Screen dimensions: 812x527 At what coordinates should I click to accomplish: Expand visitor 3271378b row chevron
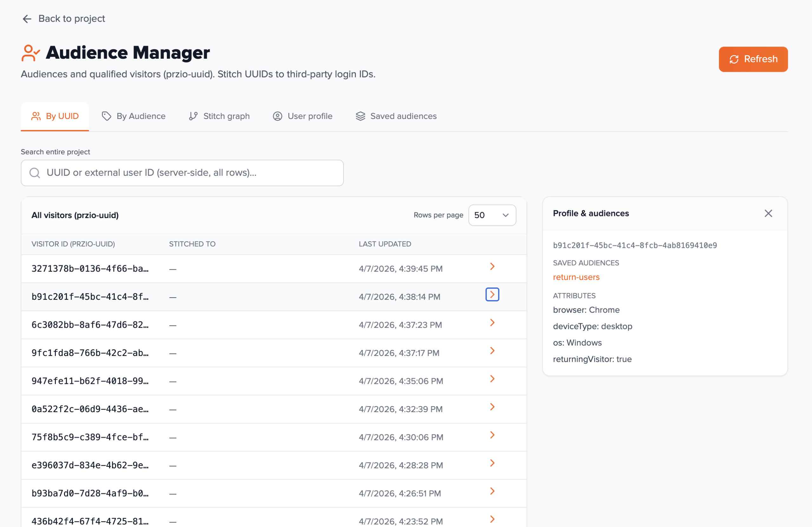pos(492,267)
